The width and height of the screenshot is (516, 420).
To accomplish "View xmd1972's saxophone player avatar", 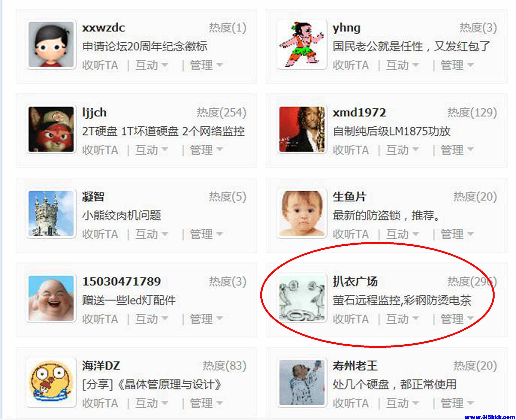I will click(301, 129).
